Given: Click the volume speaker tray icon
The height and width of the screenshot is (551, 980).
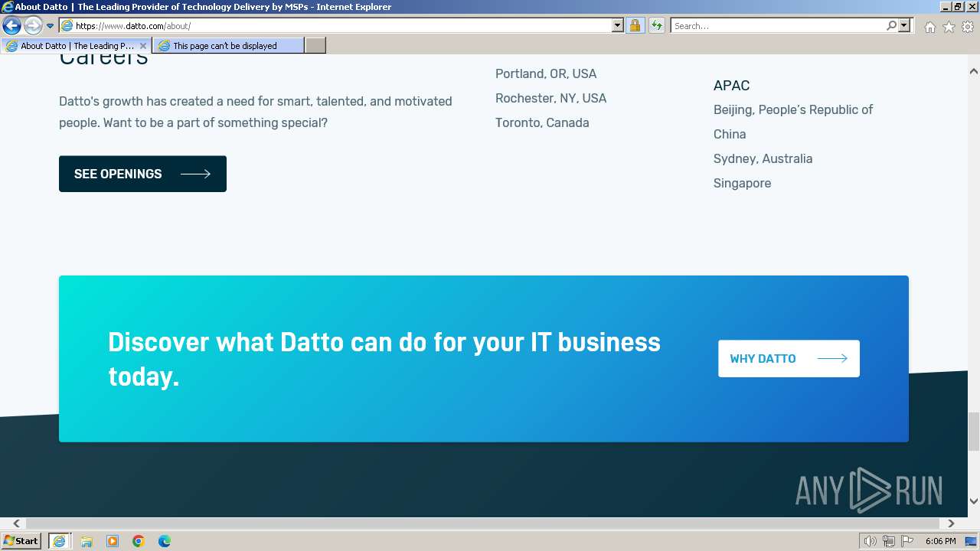Looking at the screenshot, I should pos(871,541).
